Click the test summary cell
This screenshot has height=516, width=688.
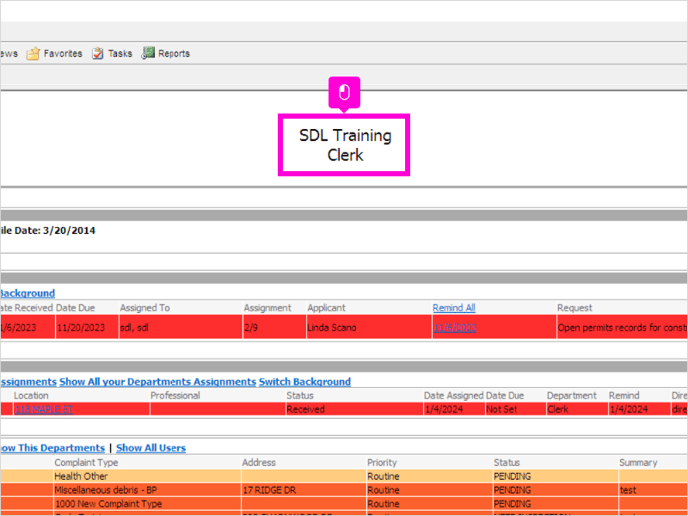point(653,490)
